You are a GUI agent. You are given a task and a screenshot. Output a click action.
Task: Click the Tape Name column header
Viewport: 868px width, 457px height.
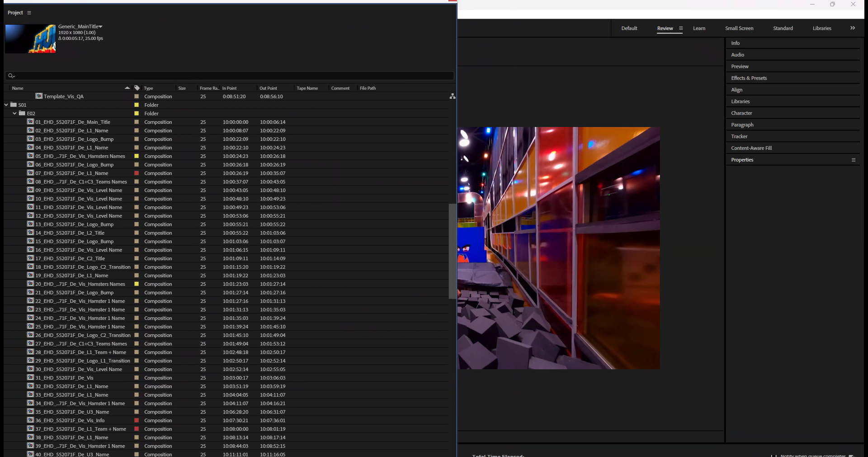point(307,88)
